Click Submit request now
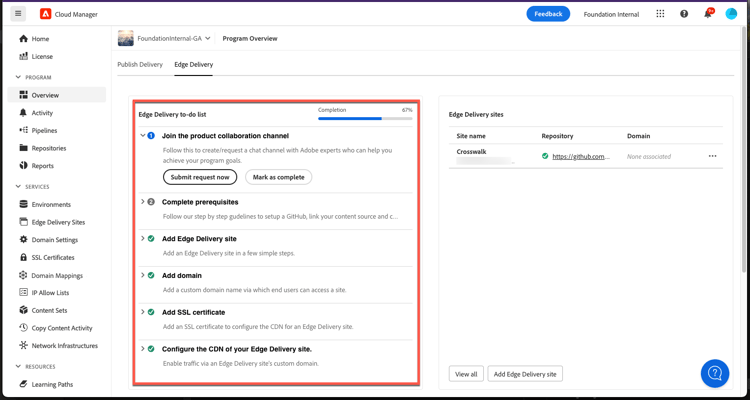This screenshot has width=750, height=400. coord(200,177)
